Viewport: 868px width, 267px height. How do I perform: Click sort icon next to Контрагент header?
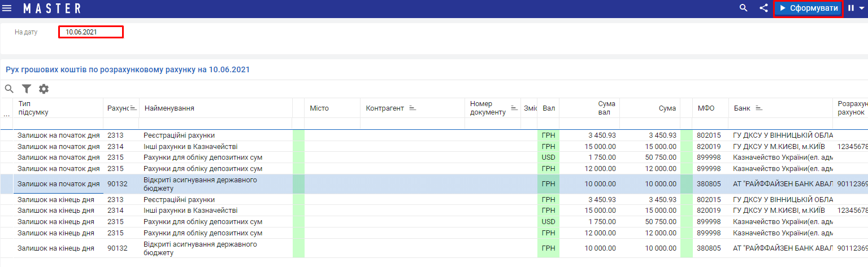[x=413, y=108]
